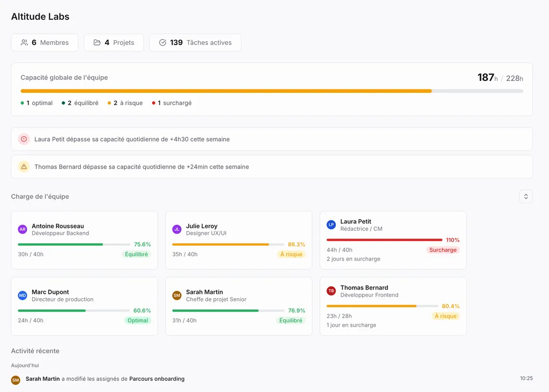Click the "1 surchargé" legend entry
549x392 pixels.
pyautogui.click(x=172, y=103)
